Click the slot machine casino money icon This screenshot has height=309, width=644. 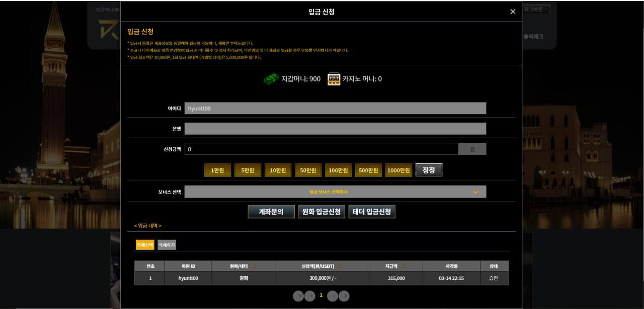[x=334, y=79]
